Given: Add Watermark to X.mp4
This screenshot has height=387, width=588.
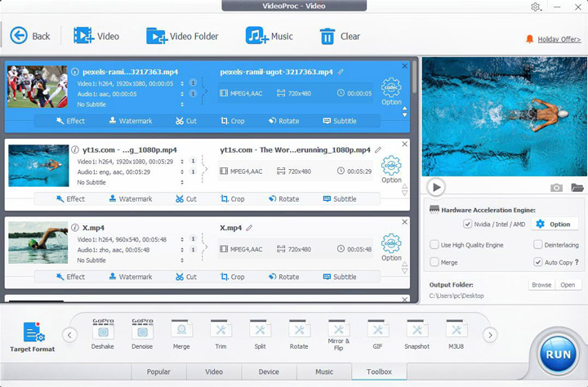Looking at the screenshot, I should [131, 277].
